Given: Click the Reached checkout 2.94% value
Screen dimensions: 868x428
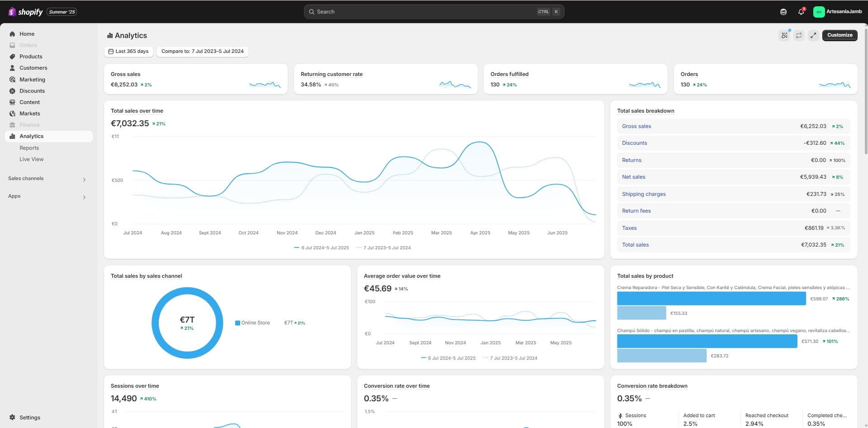Looking at the screenshot, I should (754, 424).
